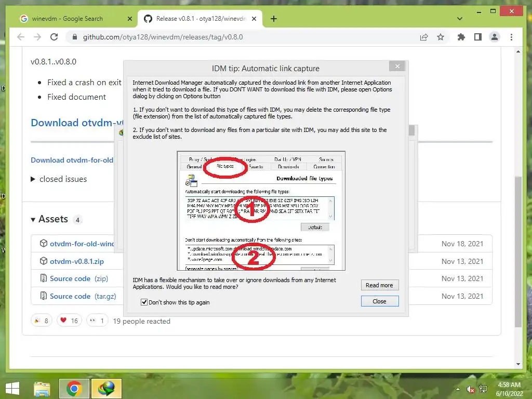
Task: Click the eyes reaction 1
Action: point(97,321)
